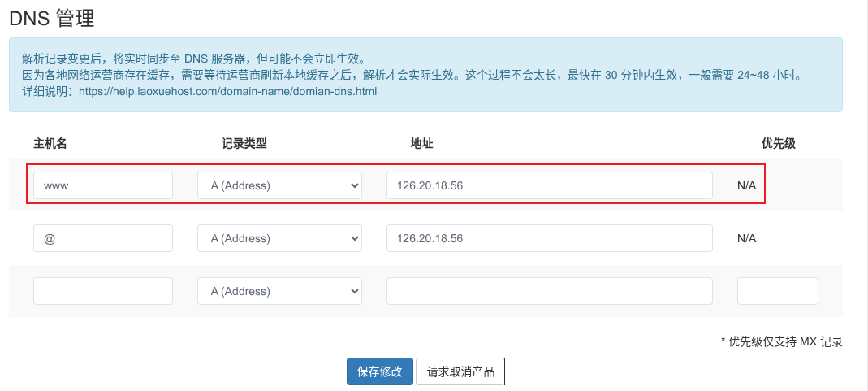The image size is (868, 391).
Task: Click the address field in www row
Action: point(549,185)
